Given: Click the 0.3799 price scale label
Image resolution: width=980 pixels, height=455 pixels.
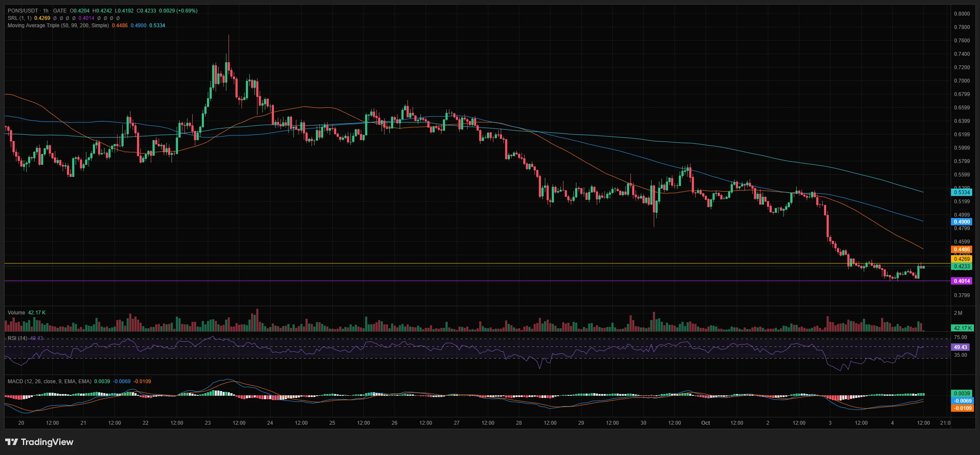Looking at the screenshot, I should 962,295.
